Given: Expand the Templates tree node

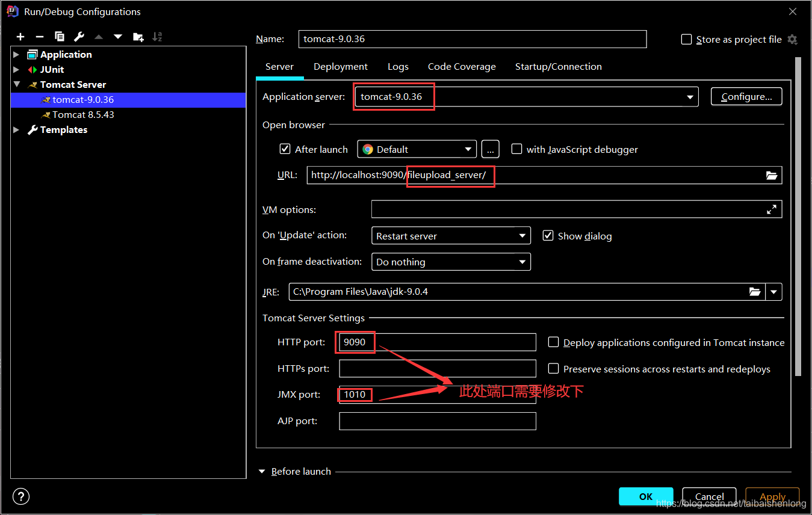Looking at the screenshot, I should tap(17, 129).
